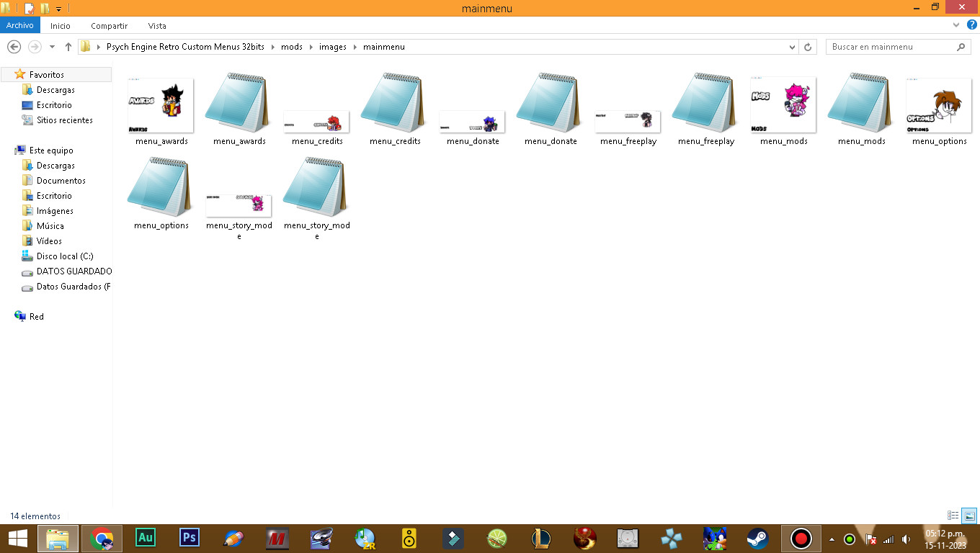Viewport: 980px width, 553px height.
Task: Open Steam from the taskbar
Action: tap(757, 538)
